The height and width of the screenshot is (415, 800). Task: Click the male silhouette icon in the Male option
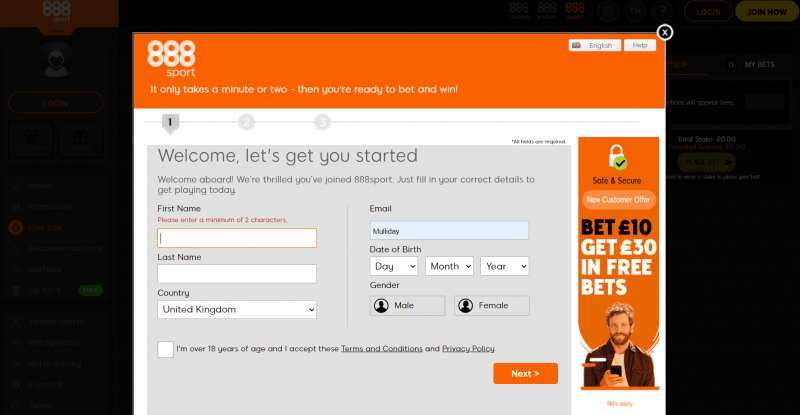click(x=381, y=305)
